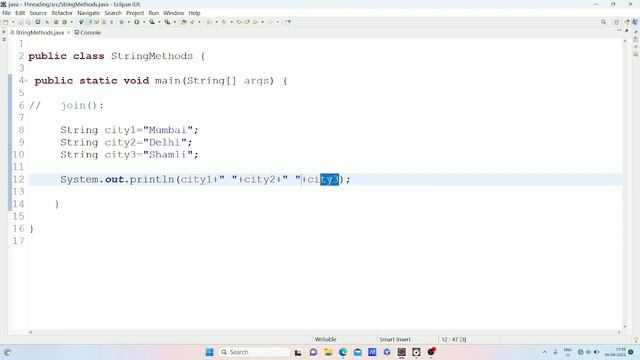
Task: Open the File menu
Action: [x=6, y=13]
